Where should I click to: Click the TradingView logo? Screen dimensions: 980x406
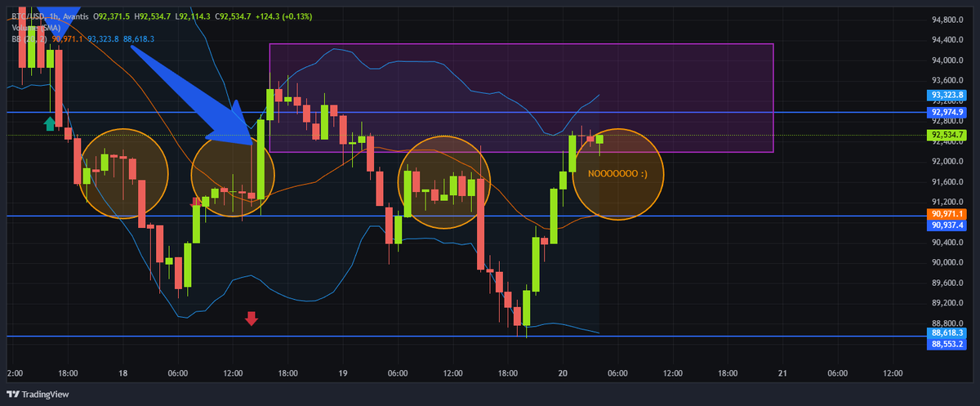click(x=37, y=394)
